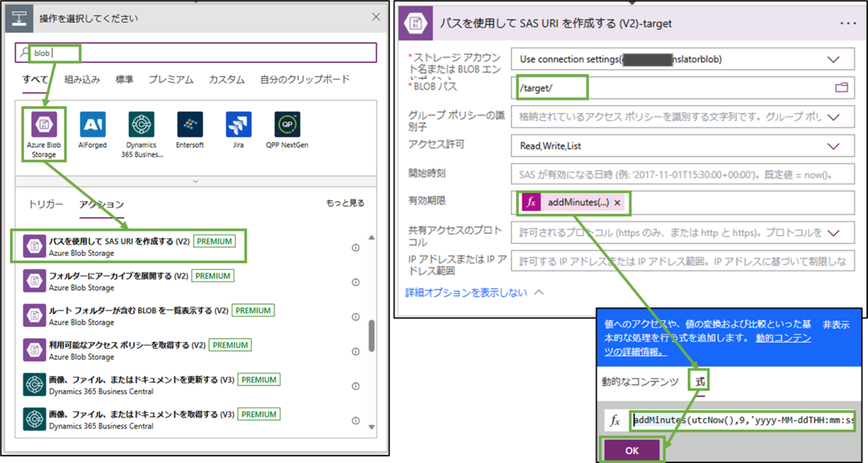Click the search magnifier icon in connector search
This screenshot has width=868, height=463.
pyautogui.click(x=26, y=53)
